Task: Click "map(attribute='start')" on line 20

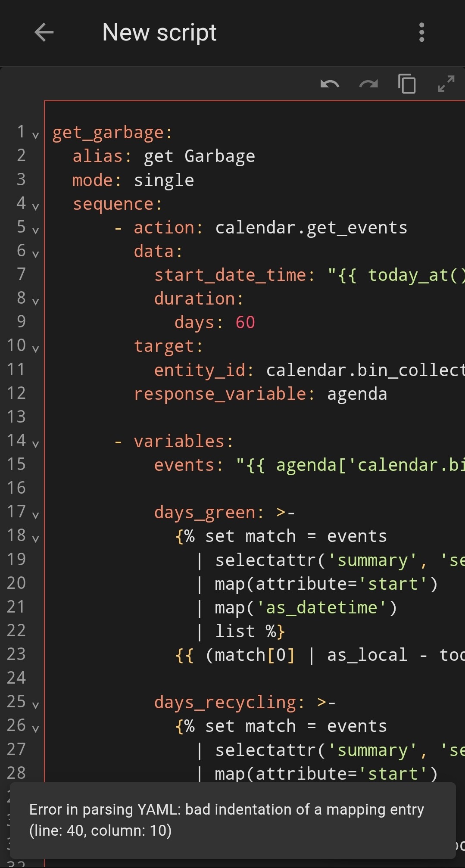Action: (326, 584)
